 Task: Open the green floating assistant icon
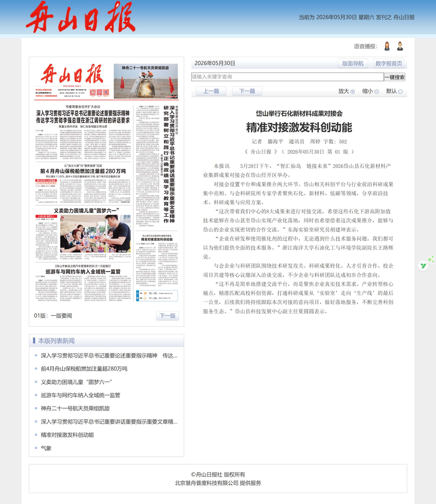[423, 266]
